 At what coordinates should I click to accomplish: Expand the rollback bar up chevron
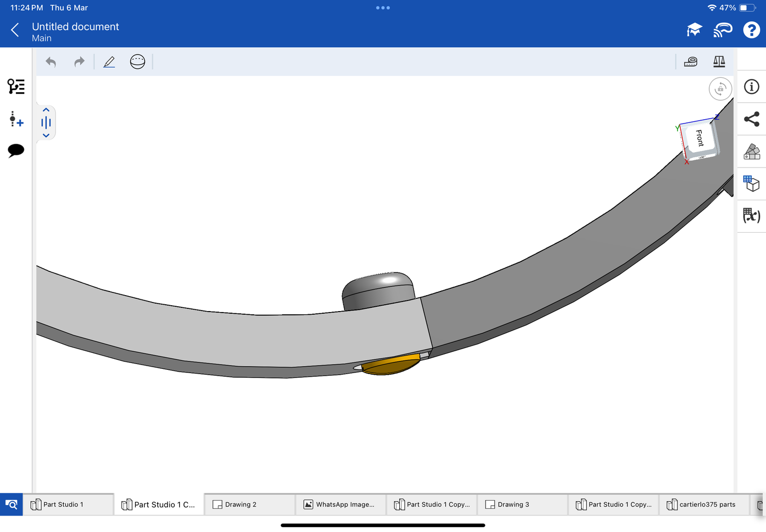pos(46,110)
